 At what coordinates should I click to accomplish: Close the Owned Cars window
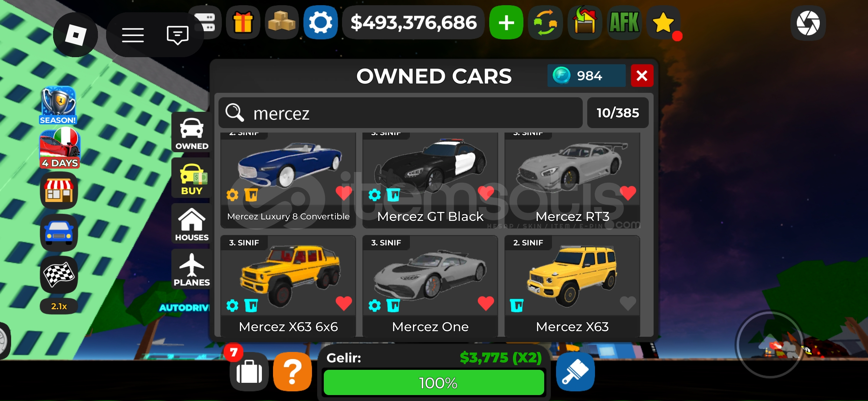(642, 76)
